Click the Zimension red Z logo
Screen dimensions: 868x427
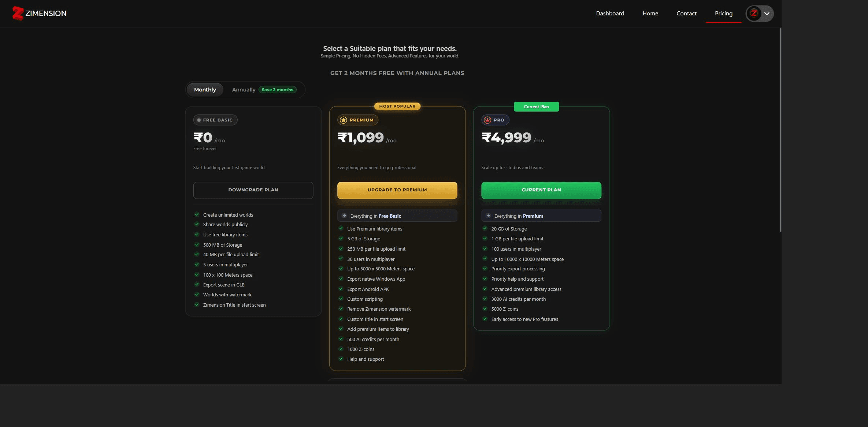[x=18, y=13]
